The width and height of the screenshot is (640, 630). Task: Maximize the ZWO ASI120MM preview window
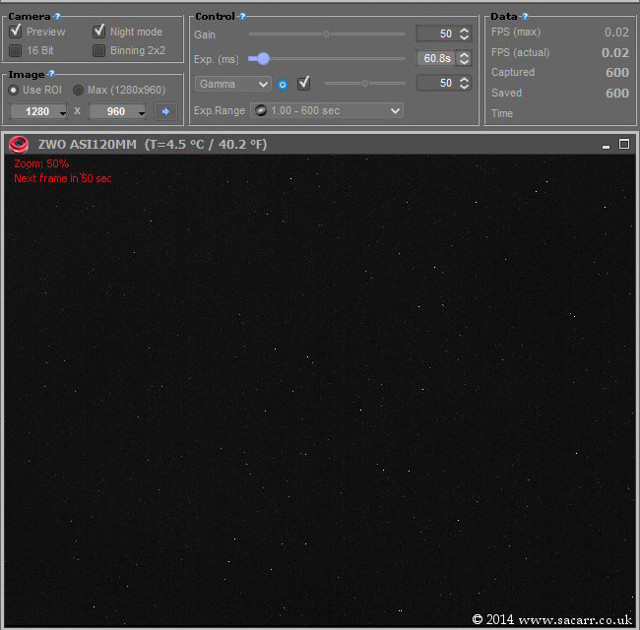click(624, 144)
